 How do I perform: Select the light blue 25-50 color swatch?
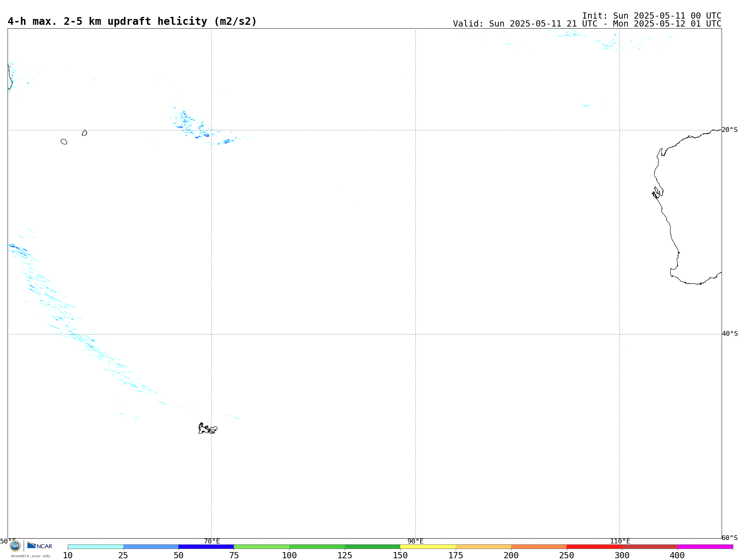tap(151, 547)
